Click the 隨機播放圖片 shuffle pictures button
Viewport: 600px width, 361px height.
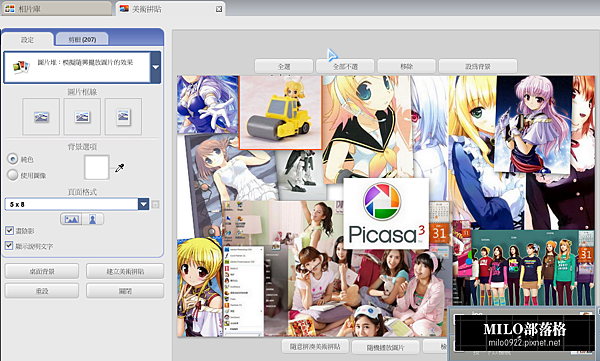pyautogui.click(x=385, y=348)
